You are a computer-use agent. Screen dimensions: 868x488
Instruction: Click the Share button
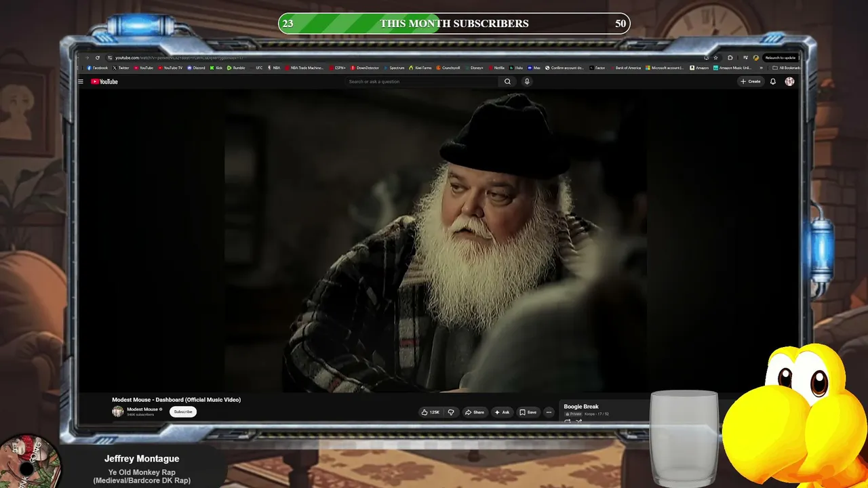tap(475, 412)
